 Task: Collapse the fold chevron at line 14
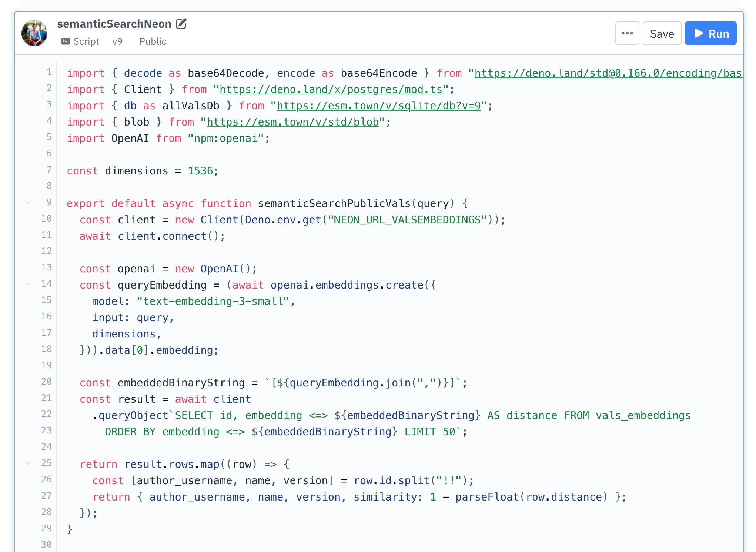click(x=28, y=284)
